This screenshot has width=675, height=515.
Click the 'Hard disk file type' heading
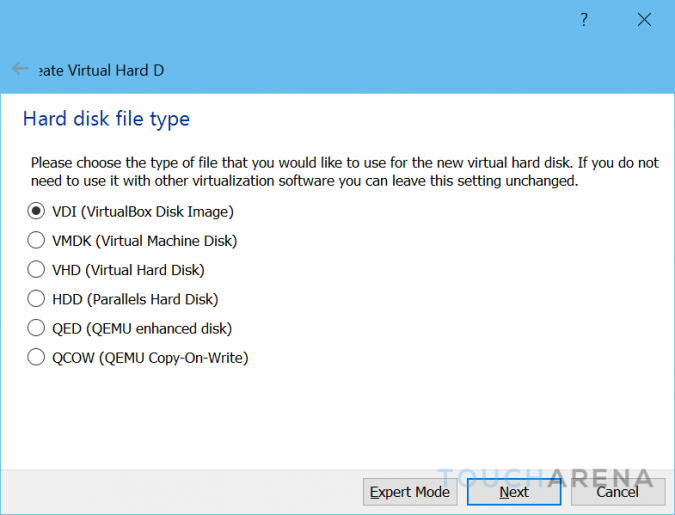106,119
